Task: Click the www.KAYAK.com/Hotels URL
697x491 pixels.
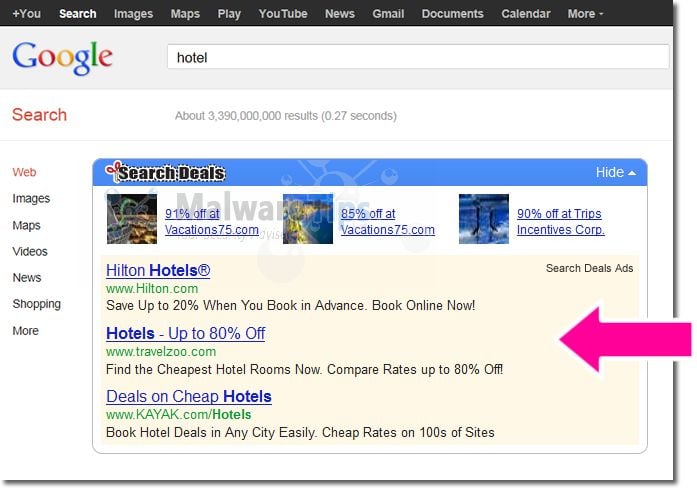Action: tap(179, 415)
